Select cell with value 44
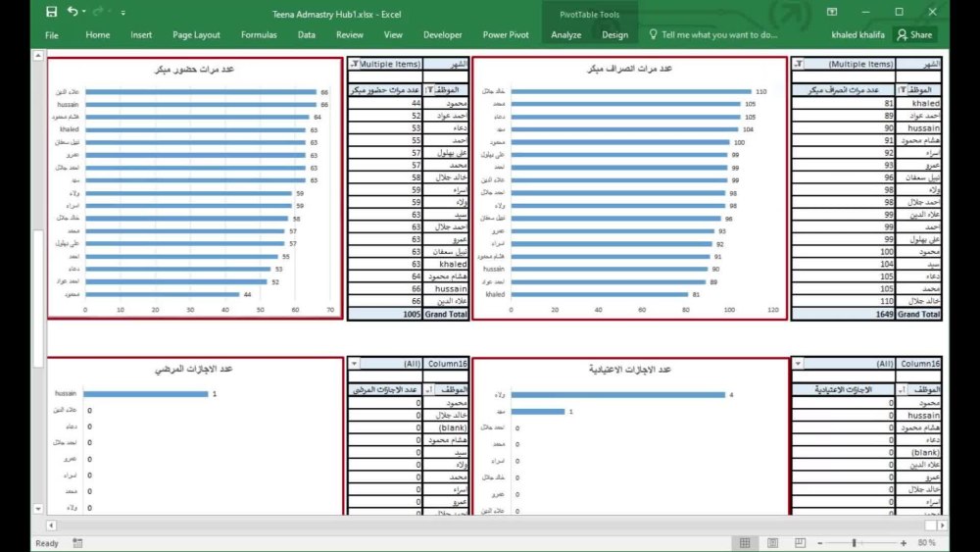The image size is (980, 552). tap(385, 103)
